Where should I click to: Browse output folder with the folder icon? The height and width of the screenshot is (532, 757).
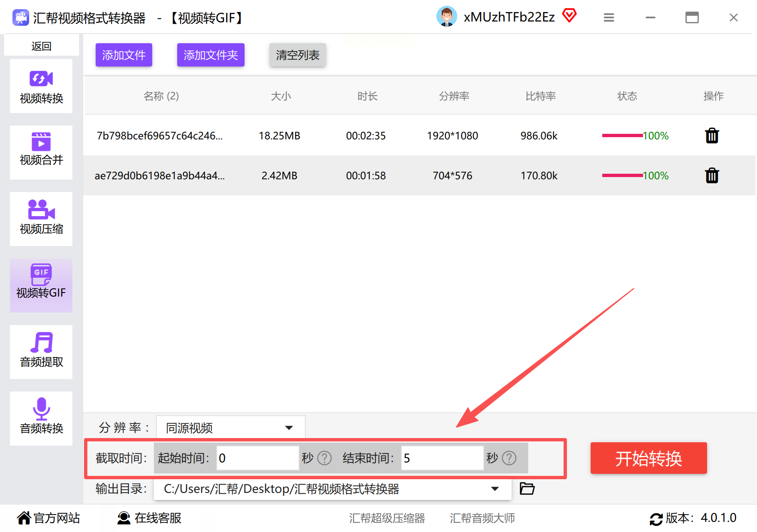pyautogui.click(x=527, y=488)
